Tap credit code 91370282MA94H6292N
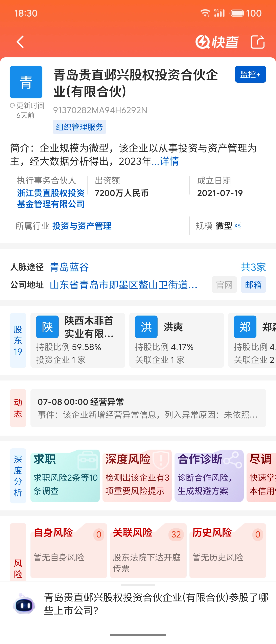The width and height of the screenshot is (276, 644). pos(100,110)
